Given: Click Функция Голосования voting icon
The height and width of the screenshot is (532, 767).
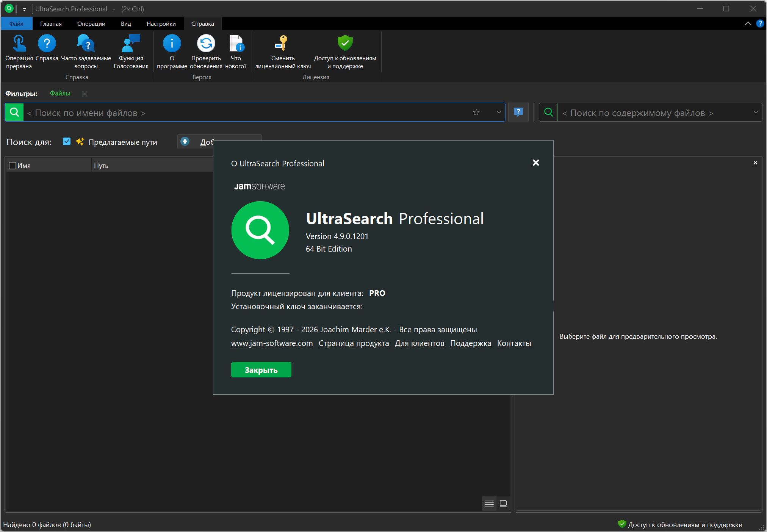Looking at the screenshot, I should click(x=131, y=44).
